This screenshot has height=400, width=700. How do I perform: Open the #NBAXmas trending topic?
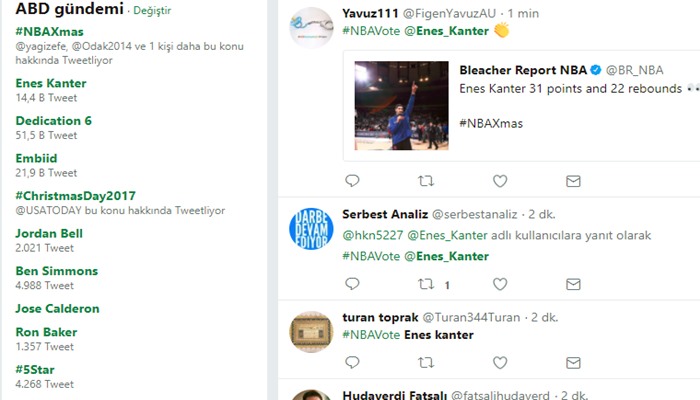pyautogui.click(x=49, y=31)
